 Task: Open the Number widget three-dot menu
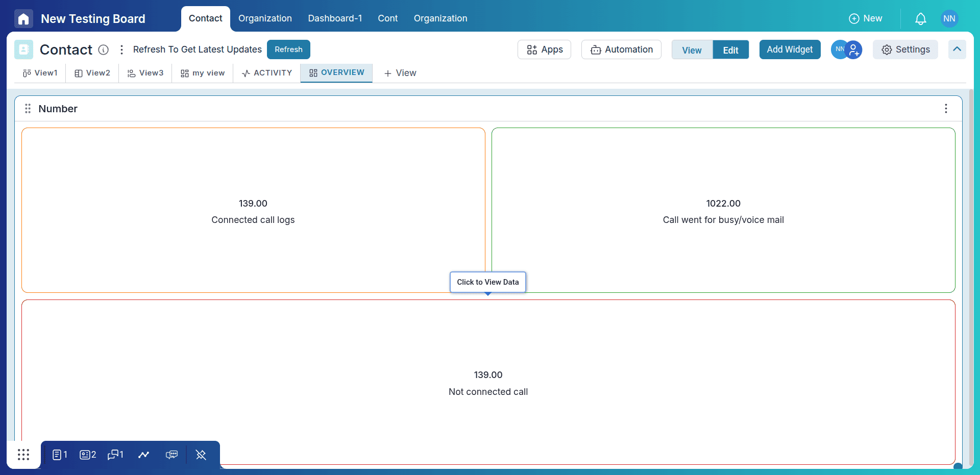(x=946, y=109)
